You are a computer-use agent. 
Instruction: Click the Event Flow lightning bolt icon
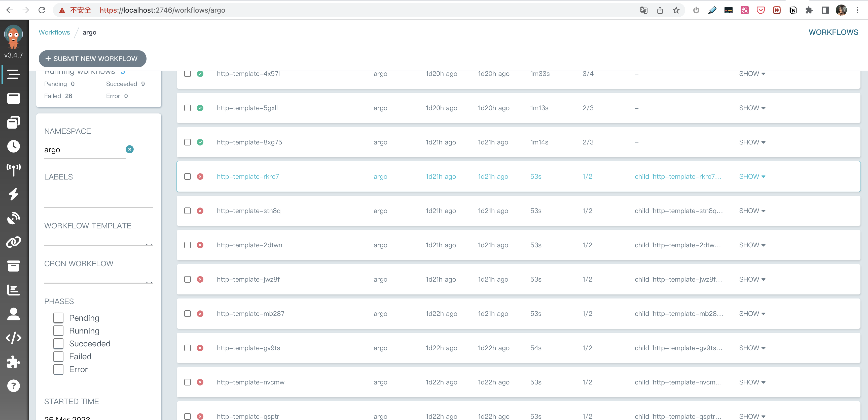click(x=14, y=194)
